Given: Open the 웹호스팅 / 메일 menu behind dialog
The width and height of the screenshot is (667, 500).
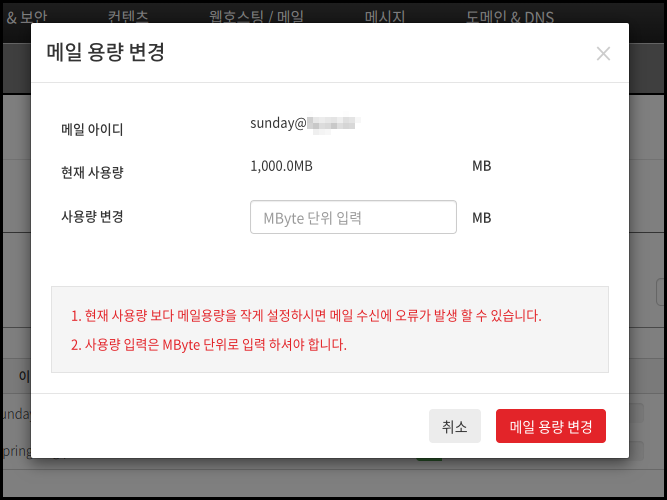Looking at the screenshot, I should [257, 17].
